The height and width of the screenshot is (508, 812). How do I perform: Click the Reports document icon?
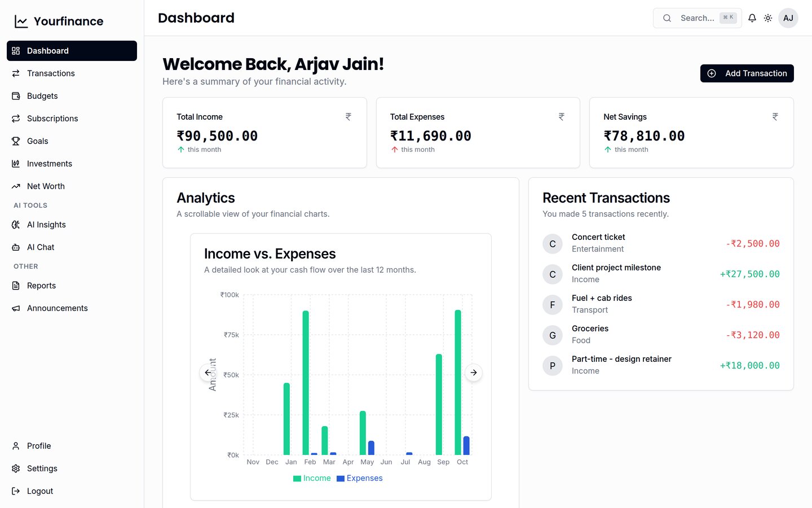16,286
